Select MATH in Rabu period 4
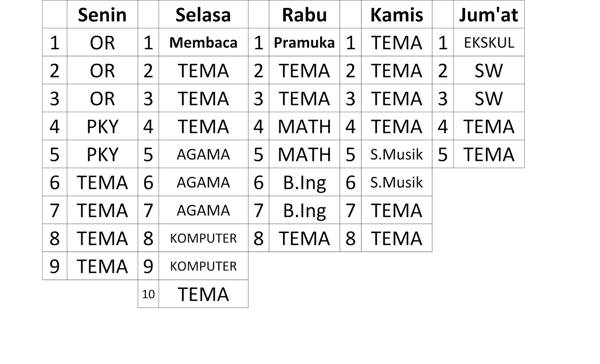 tap(304, 127)
